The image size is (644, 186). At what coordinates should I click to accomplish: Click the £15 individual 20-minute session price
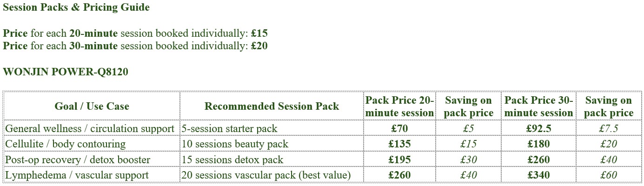click(259, 33)
